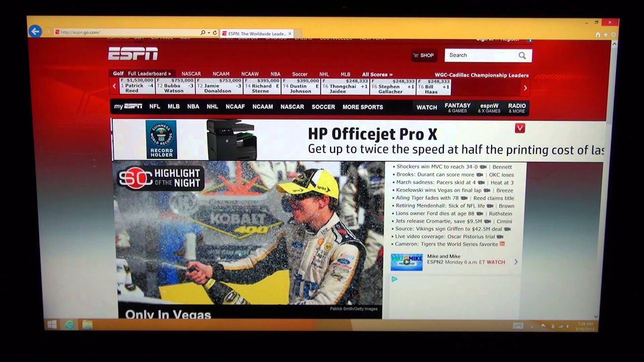The height and width of the screenshot is (362, 644).
Task: Open headline 'Ailing Tiger fades with 78'
Action: (427, 198)
